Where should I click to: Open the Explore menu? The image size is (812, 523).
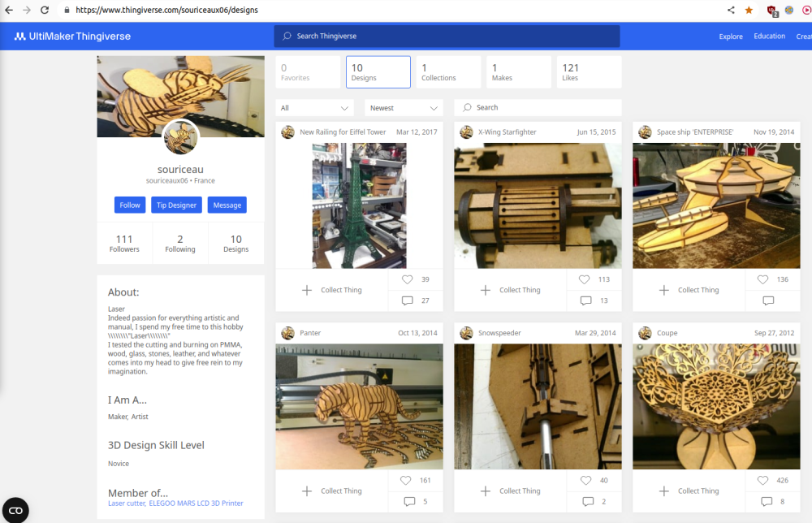click(x=731, y=37)
